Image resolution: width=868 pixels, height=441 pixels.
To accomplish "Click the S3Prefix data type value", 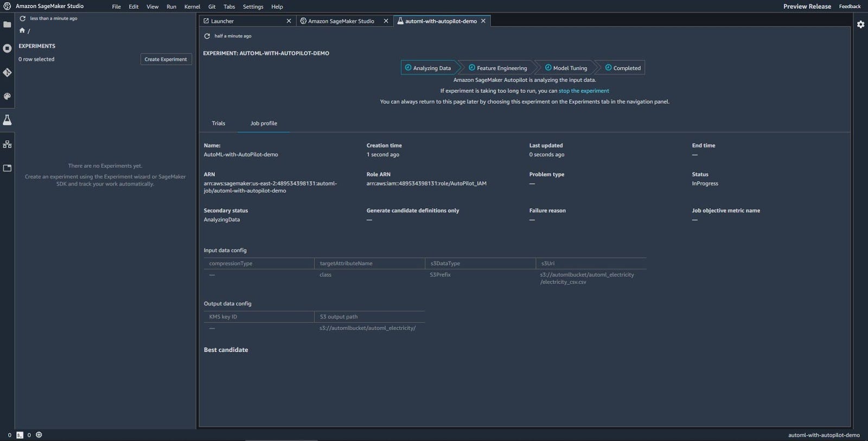I will click(441, 275).
